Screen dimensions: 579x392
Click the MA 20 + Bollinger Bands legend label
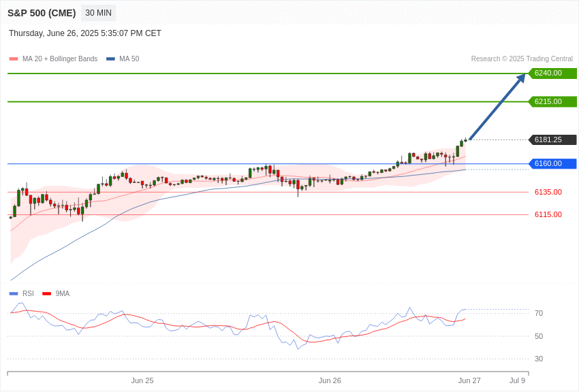click(60, 59)
